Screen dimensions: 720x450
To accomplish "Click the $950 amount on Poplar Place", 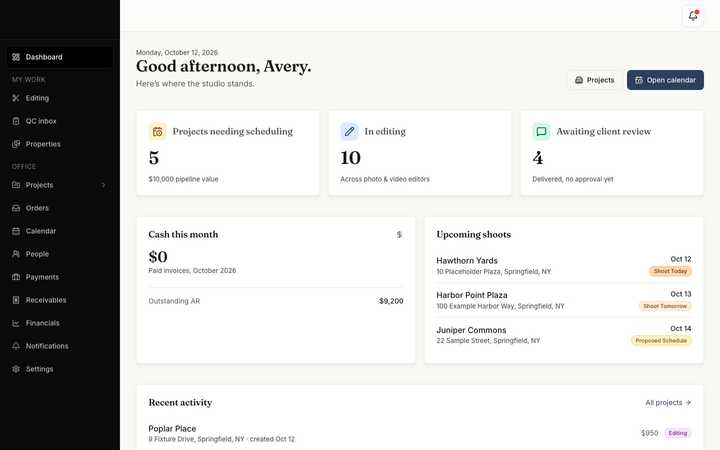I will click(x=649, y=433).
